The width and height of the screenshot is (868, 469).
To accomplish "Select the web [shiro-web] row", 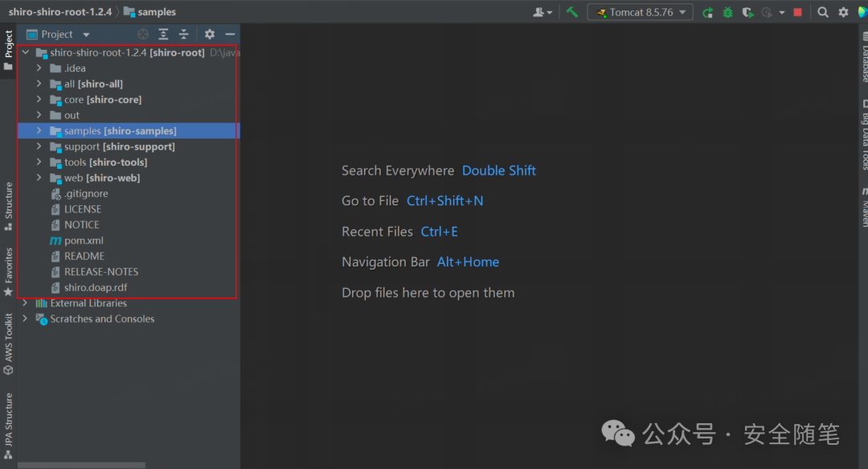I will pyautogui.click(x=129, y=178).
